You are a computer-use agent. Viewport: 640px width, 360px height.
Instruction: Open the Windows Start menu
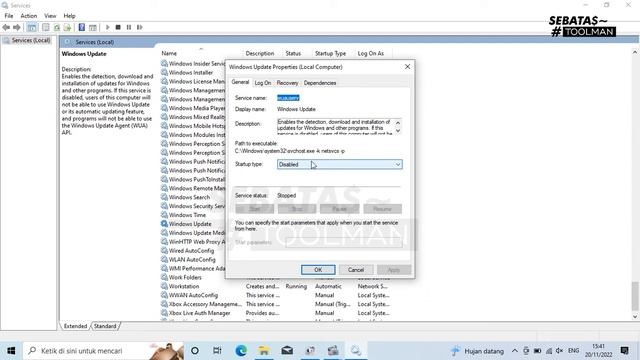(11, 351)
